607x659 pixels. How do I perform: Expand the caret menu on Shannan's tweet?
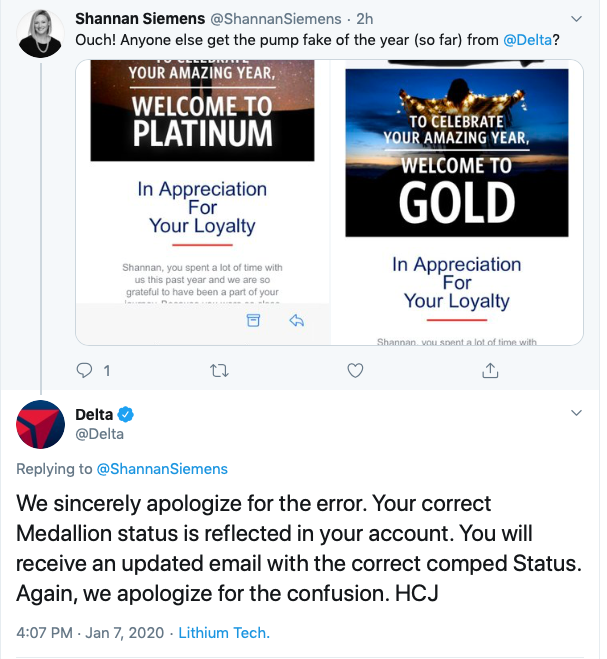click(x=575, y=19)
